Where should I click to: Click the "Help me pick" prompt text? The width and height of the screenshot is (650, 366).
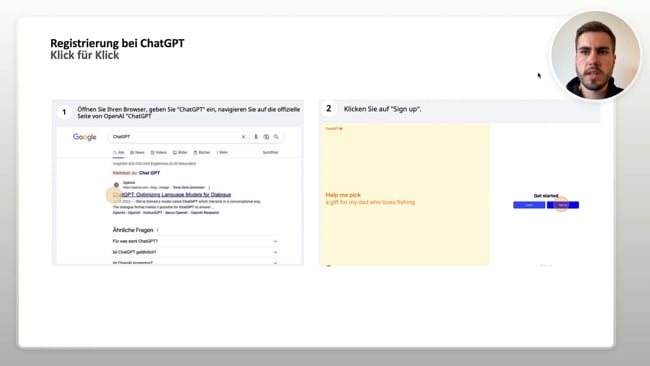(343, 195)
